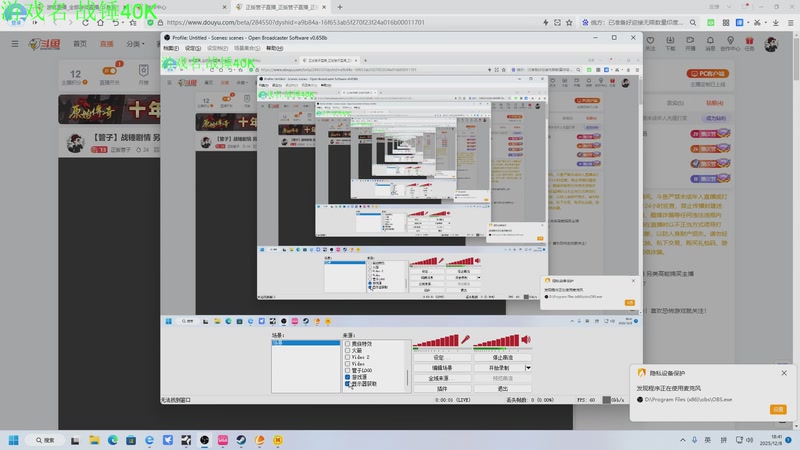Click the browser undo-close arrow icon
The width and height of the screenshot is (800, 450).
point(116,22)
